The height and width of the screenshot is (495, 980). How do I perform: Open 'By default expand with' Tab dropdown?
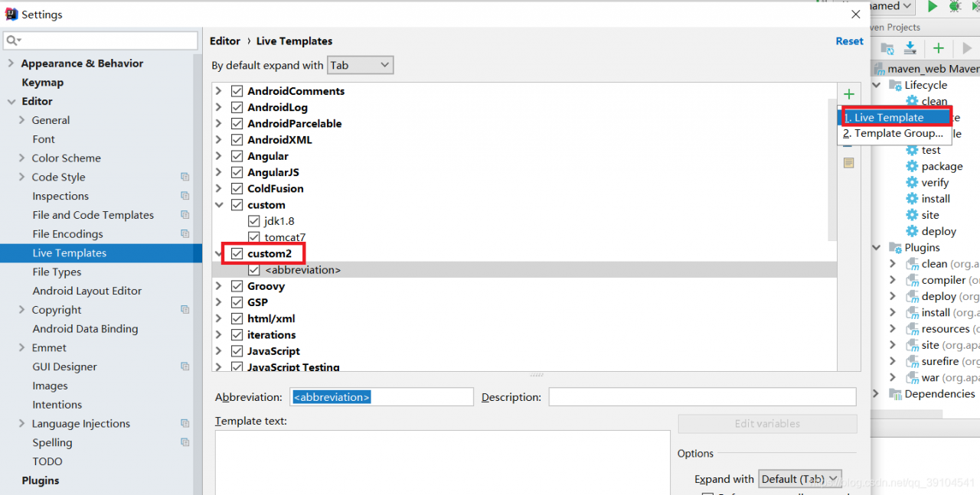click(360, 65)
